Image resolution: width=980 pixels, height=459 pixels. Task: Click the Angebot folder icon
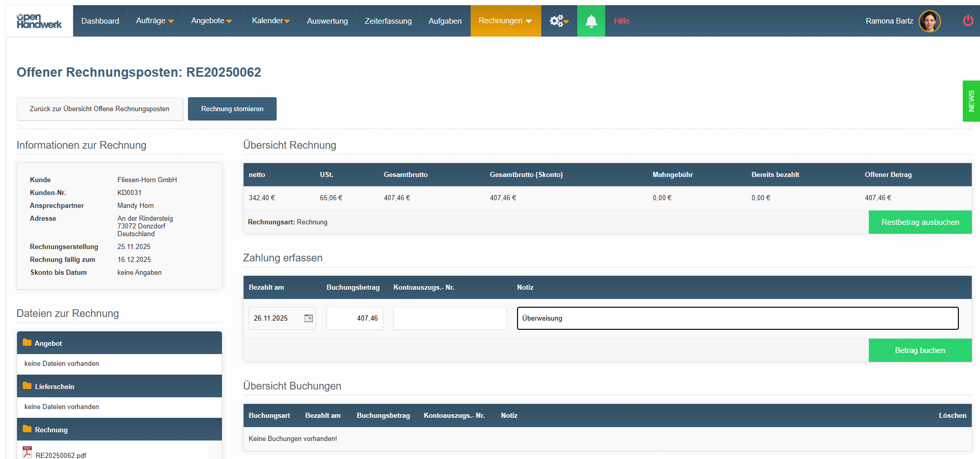27,343
